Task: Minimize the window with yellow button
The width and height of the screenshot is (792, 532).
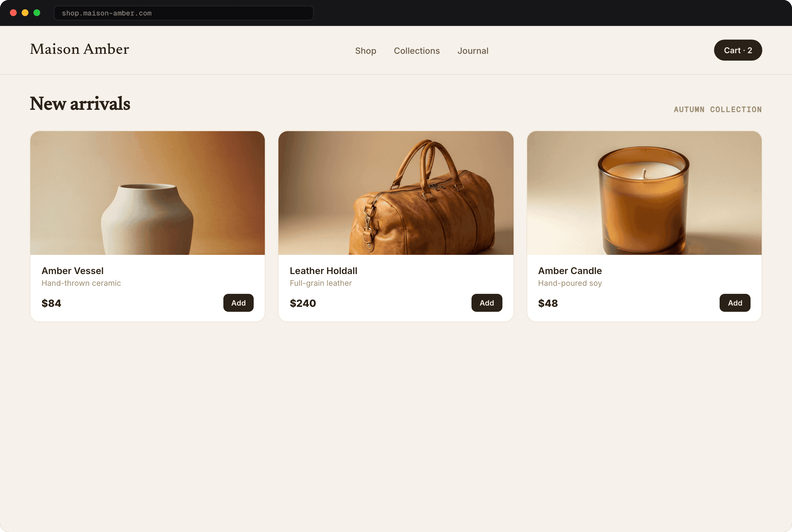Action: pyautogui.click(x=25, y=13)
